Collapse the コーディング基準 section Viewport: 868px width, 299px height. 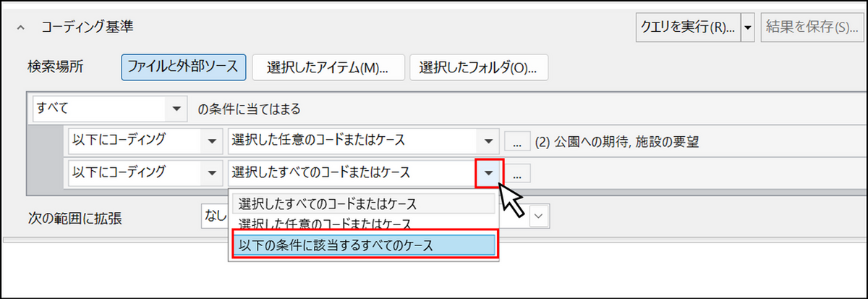pyautogui.click(x=21, y=28)
